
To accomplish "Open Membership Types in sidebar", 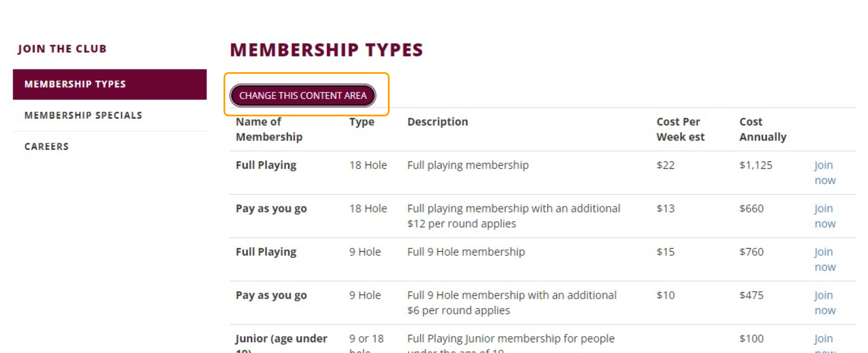I will pyautogui.click(x=110, y=84).
